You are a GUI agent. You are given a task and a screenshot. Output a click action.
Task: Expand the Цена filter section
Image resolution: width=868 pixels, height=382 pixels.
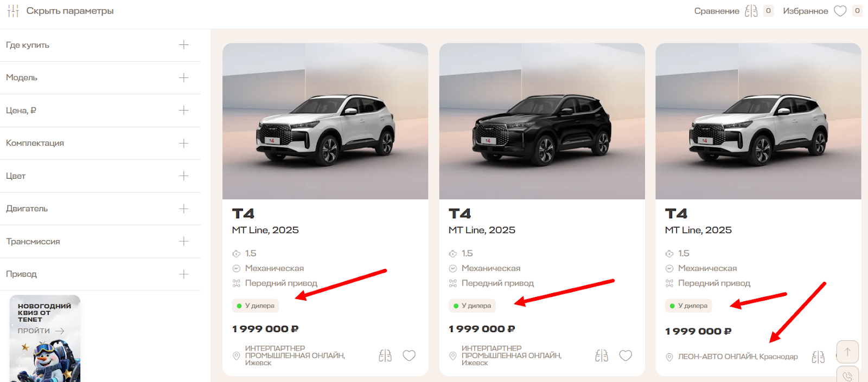[184, 111]
